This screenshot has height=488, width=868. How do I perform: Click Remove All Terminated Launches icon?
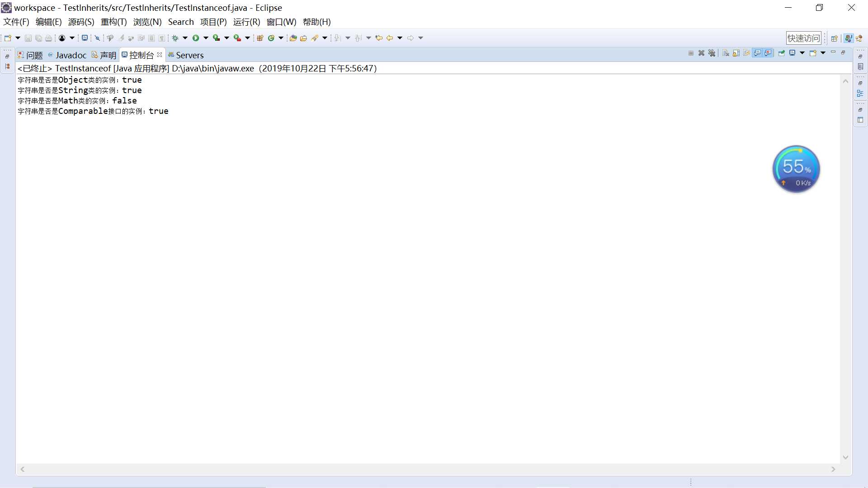tap(712, 53)
